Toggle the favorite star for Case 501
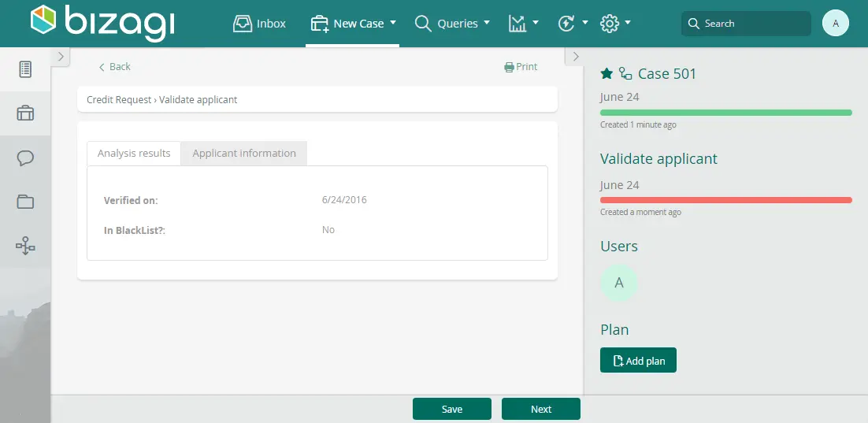868x423 pixels. [x=606, y=73]
